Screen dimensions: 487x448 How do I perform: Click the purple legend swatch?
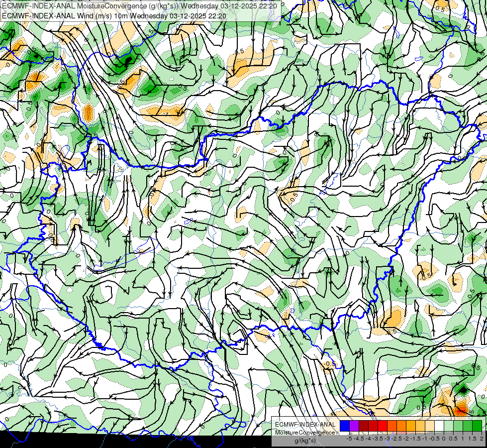[354, 426]
